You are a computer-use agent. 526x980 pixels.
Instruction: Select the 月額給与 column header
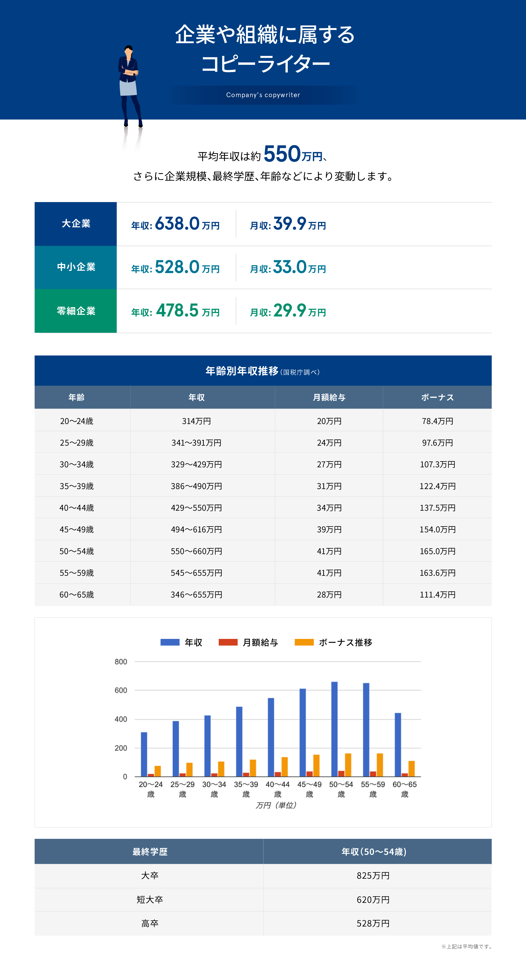pyautogui.click(x=329, y=397)
